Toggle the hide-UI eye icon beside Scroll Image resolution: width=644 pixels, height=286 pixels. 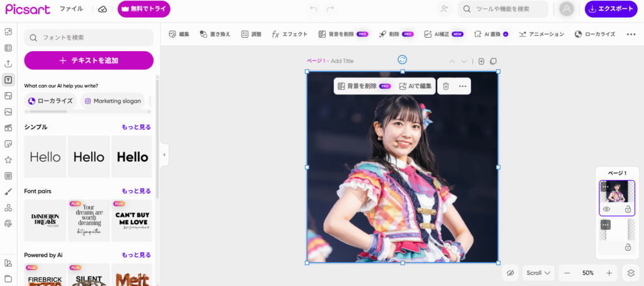click(510, 273)
